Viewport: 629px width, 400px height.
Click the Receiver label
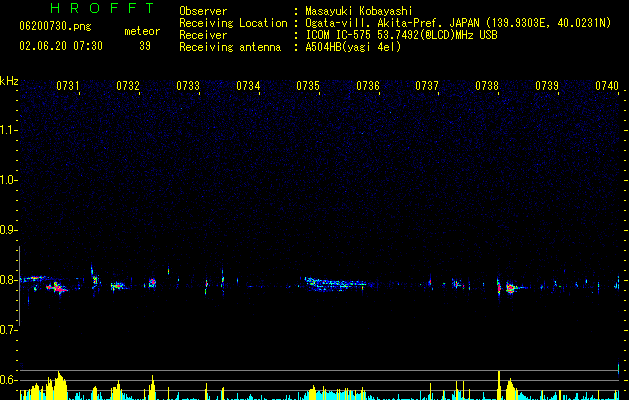[203, 35]
